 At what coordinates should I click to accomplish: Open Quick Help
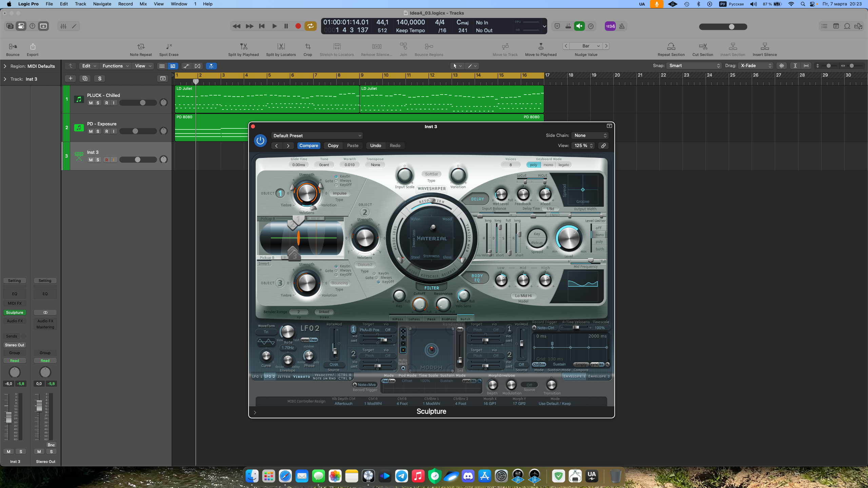(32, 26)
